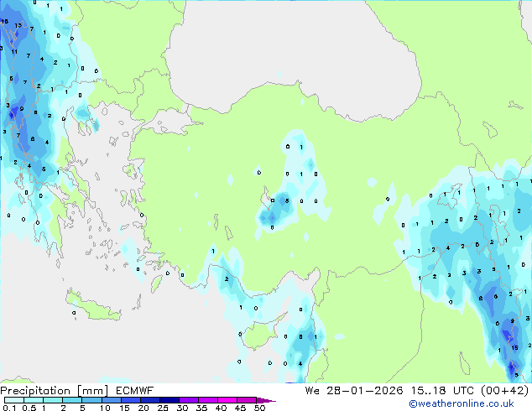Click the 40–45 mm magenta legend swatch
Screen dimensions: 532x411
click(227, 400)
